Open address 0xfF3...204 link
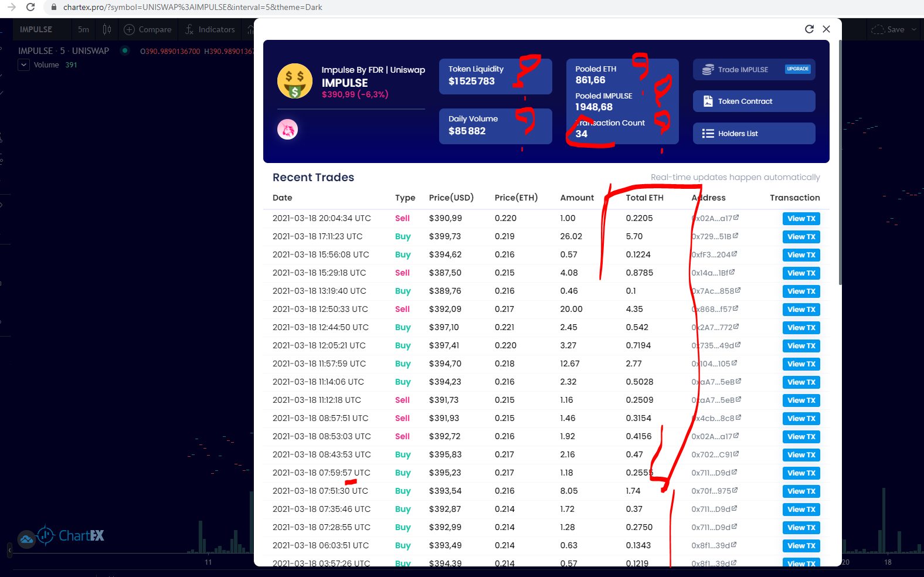Viewport: 924px width, 577px height. coord(714,254)
